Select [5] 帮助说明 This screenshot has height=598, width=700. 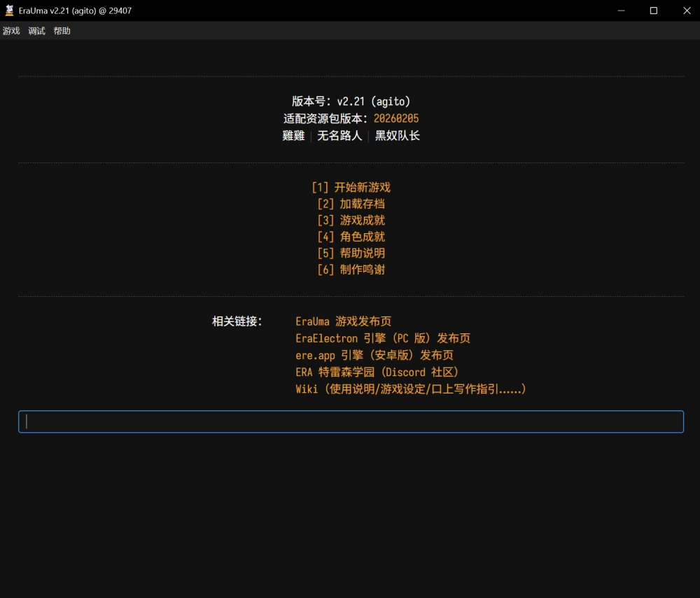[351, 253]
